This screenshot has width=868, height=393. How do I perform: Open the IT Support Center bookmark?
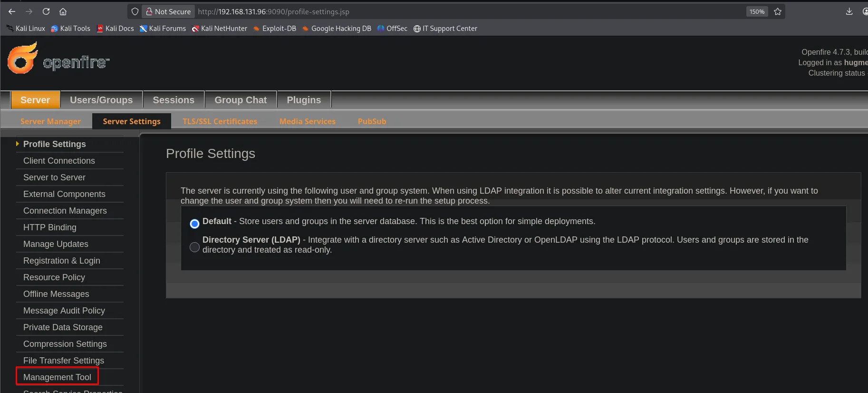click(445, 29)
